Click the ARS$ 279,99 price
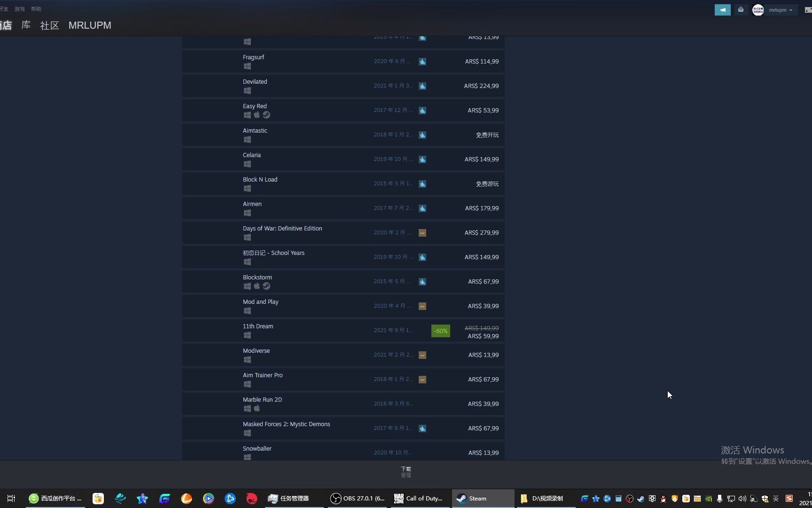This screenshot has height=508, width=812. (x=482, y=233)
